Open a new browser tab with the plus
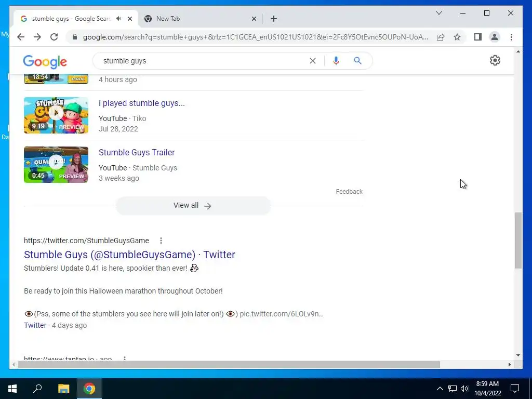The image size is (532, 399). [x=274, y=19]
